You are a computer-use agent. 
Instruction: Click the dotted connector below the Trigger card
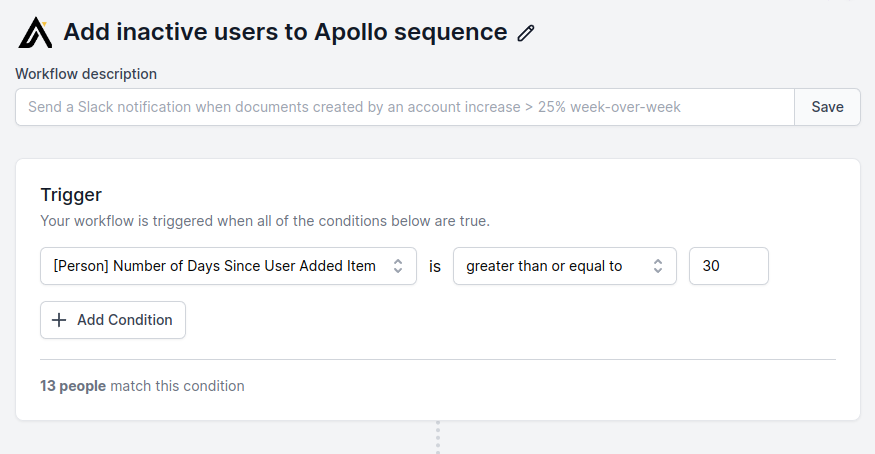point(437,437)
